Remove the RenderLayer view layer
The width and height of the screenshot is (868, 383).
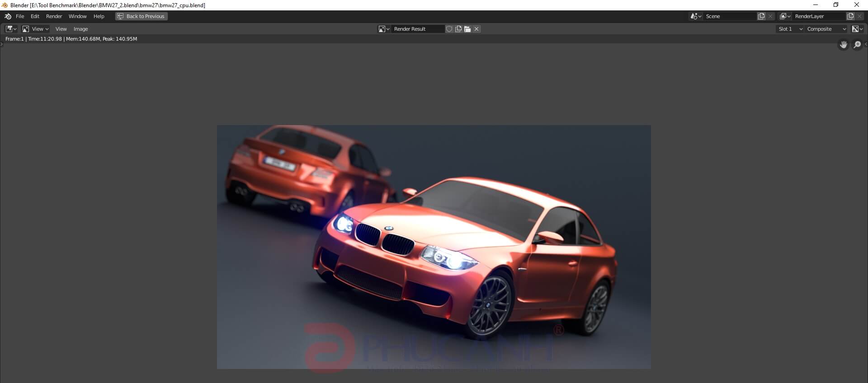859,16
